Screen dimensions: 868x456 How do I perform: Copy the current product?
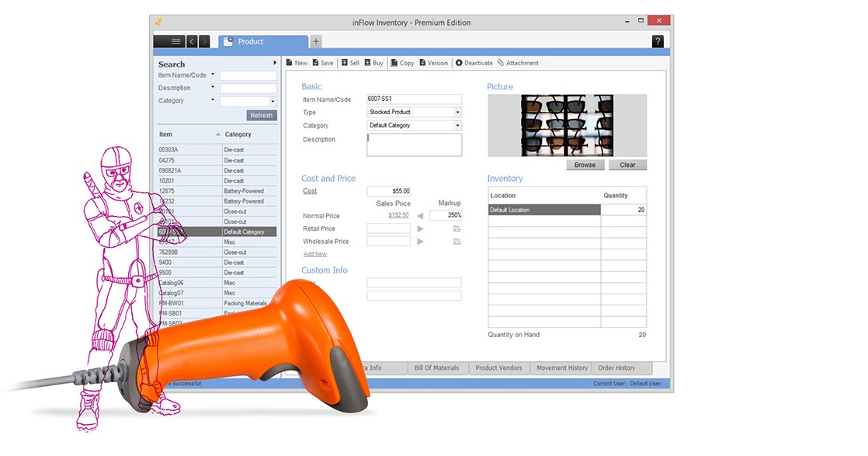(x=402, y=63)
